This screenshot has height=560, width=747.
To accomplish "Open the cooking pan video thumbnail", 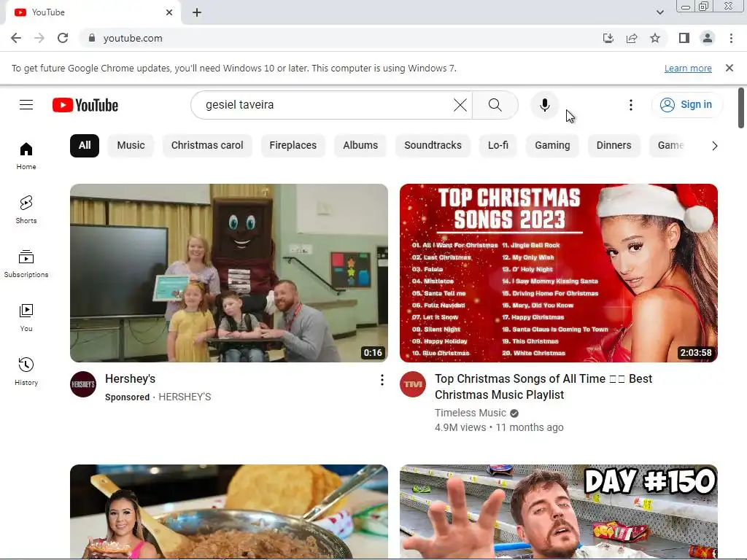I will click(x=228, y=512).
